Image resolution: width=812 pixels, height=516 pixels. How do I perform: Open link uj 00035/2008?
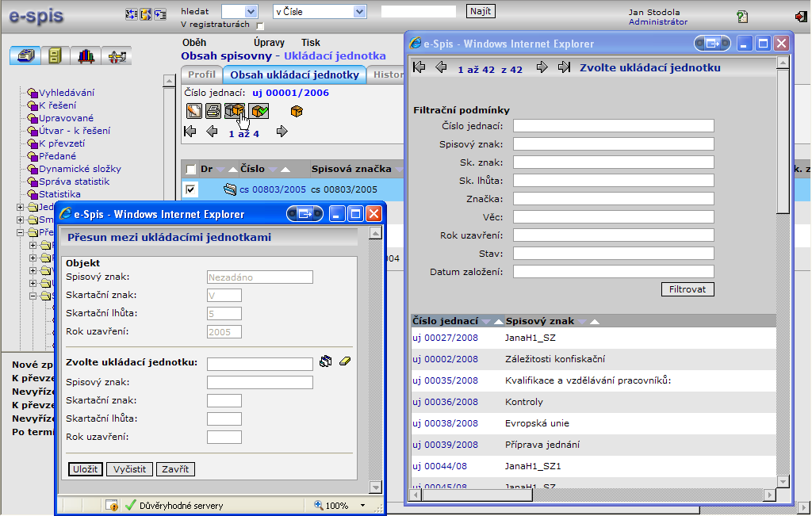[x=446, y=380]
